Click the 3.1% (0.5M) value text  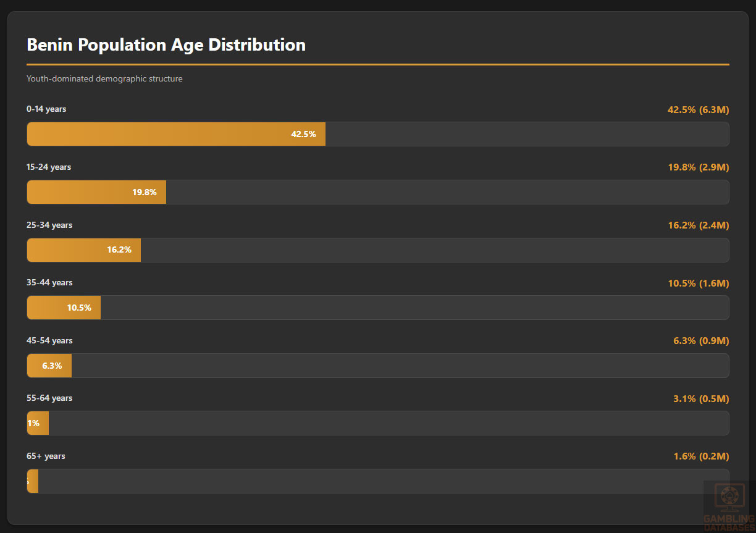701,399
